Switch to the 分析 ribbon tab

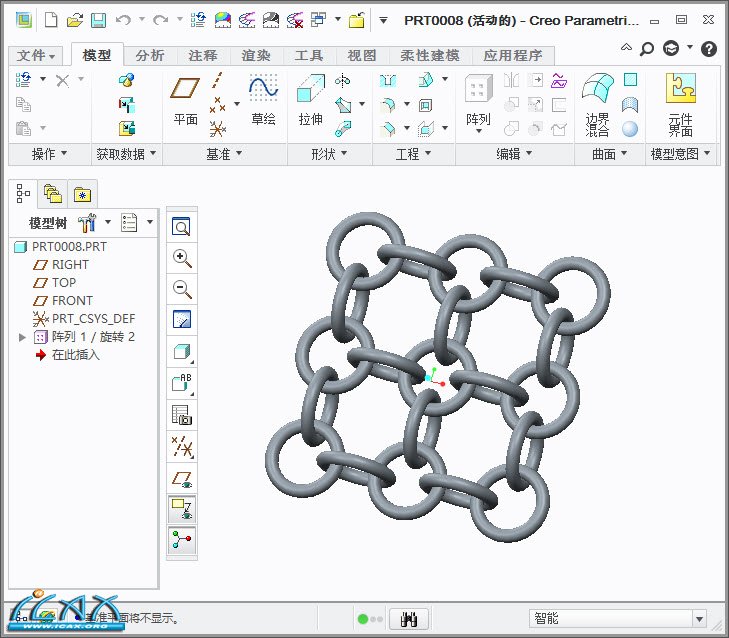click(149, 56)
